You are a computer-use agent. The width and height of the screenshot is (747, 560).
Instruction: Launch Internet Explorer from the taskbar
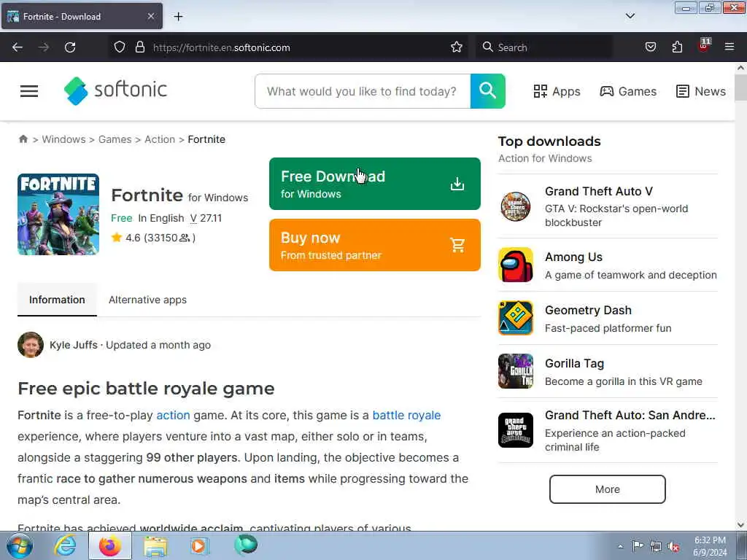65,545
